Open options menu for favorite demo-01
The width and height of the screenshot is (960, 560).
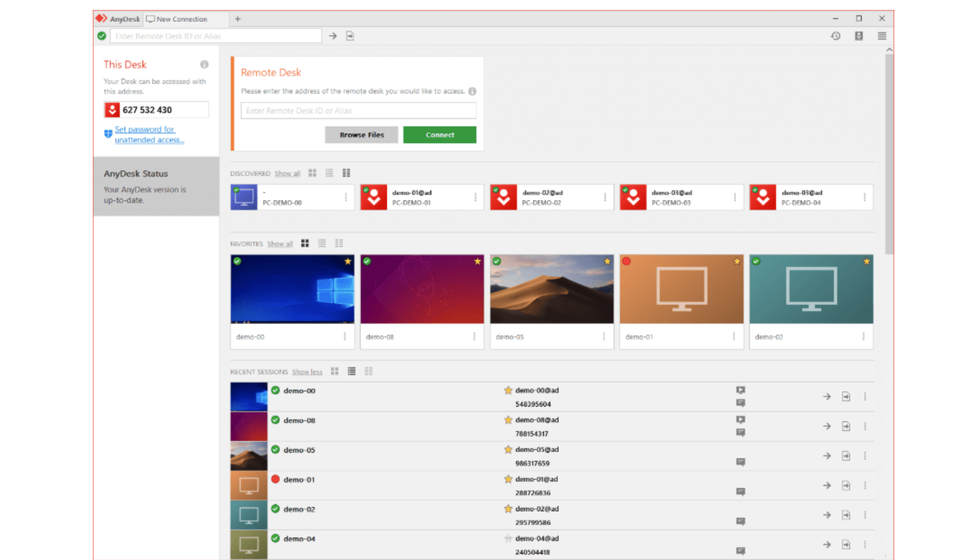point(734,337)
